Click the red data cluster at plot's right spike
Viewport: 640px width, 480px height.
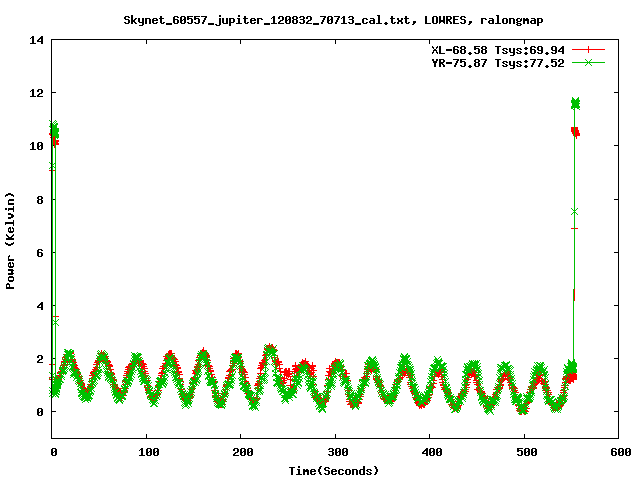coord(575,132)
